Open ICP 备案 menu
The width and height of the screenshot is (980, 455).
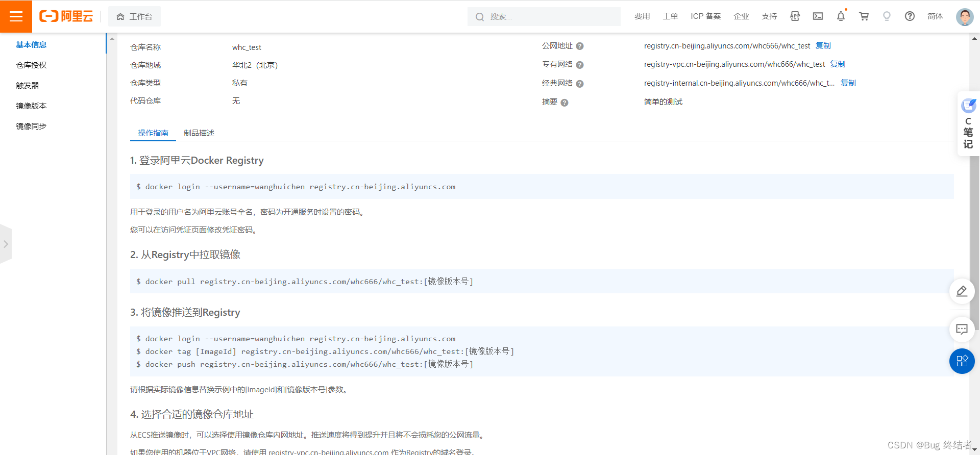coord(706,16)
